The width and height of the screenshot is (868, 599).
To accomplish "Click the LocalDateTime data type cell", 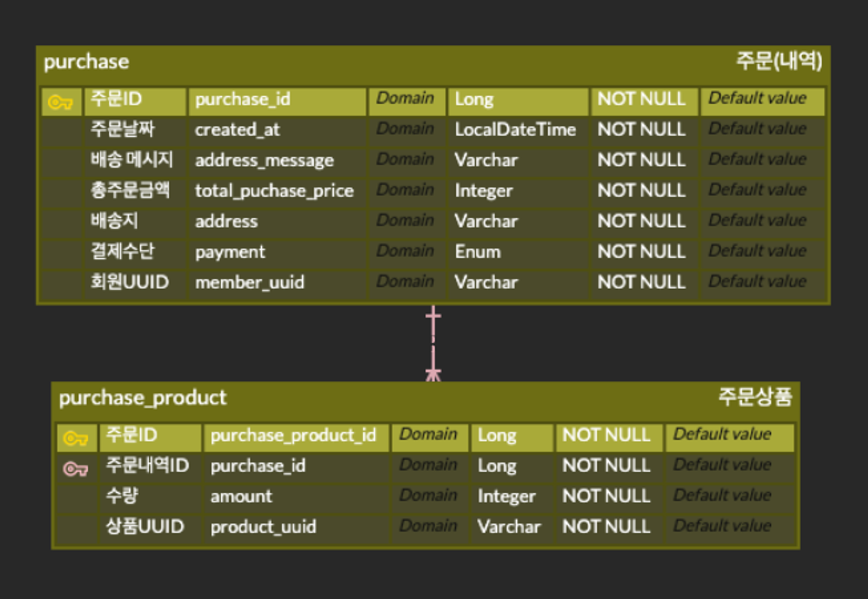I will (515, 130).
